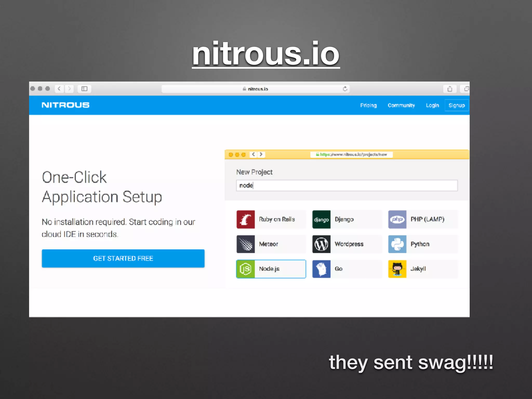Click the Python snake logo icon
This screenshot has width=532, height=399.
coord(397,244)
